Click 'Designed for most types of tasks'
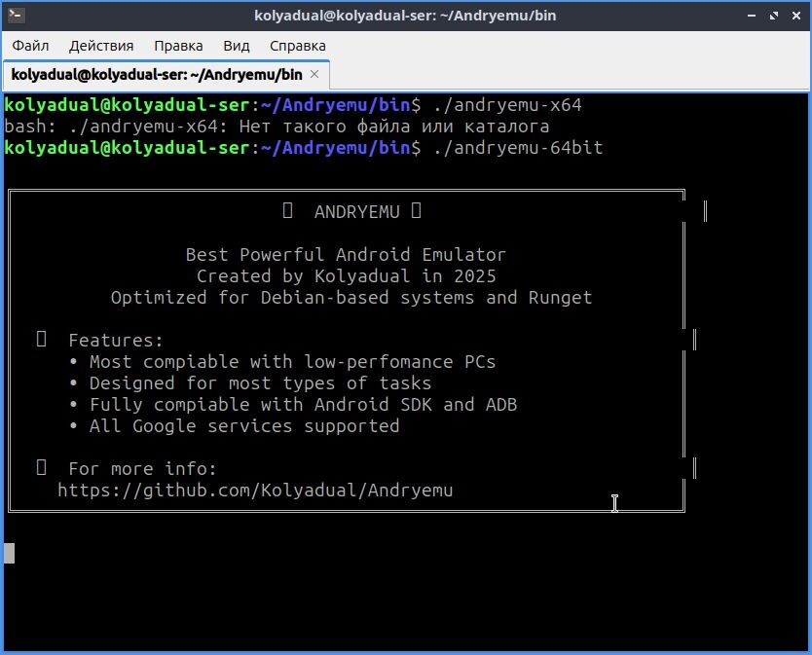 pyautogui.click(x=260, y=383)
